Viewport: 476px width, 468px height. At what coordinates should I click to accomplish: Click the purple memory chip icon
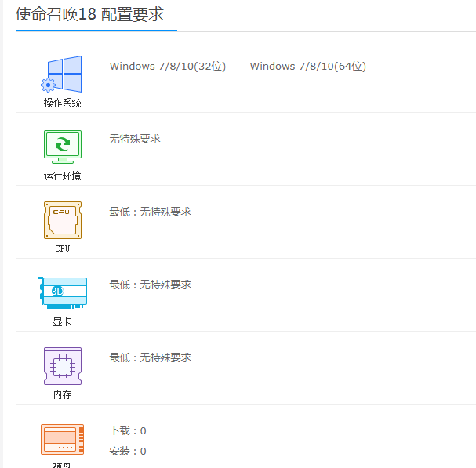click(x=63, y=366)
